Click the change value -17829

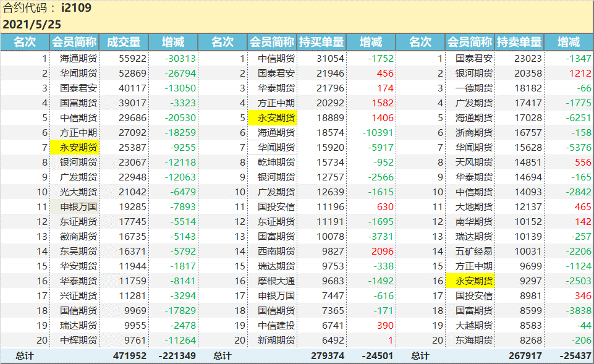click(x=180, y=311)
